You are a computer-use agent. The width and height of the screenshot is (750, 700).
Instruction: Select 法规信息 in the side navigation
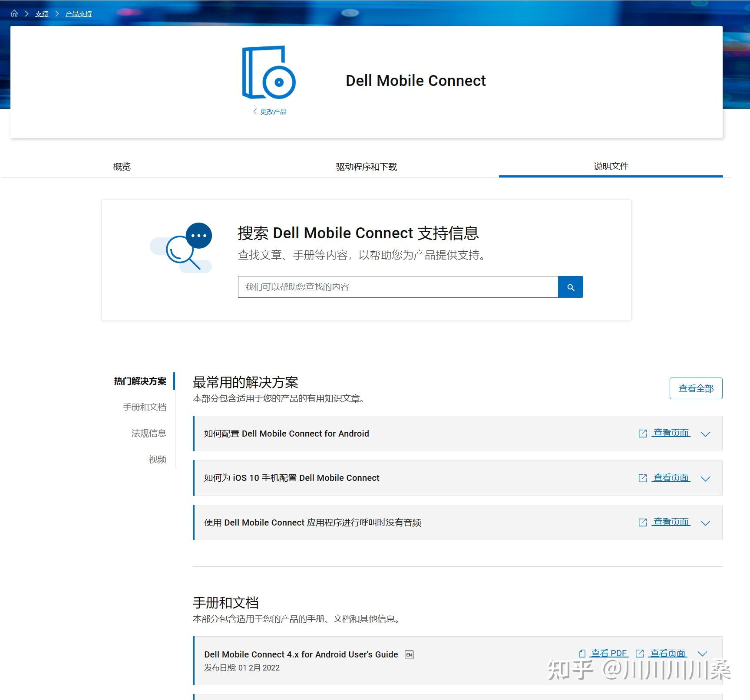point(149,433)
